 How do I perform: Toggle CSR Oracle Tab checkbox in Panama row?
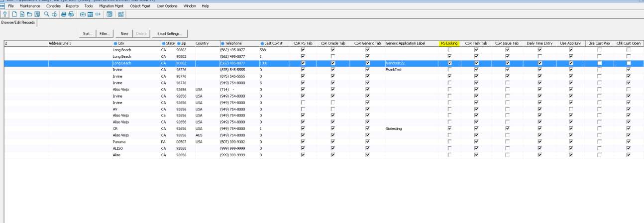[x=333, y=141]
